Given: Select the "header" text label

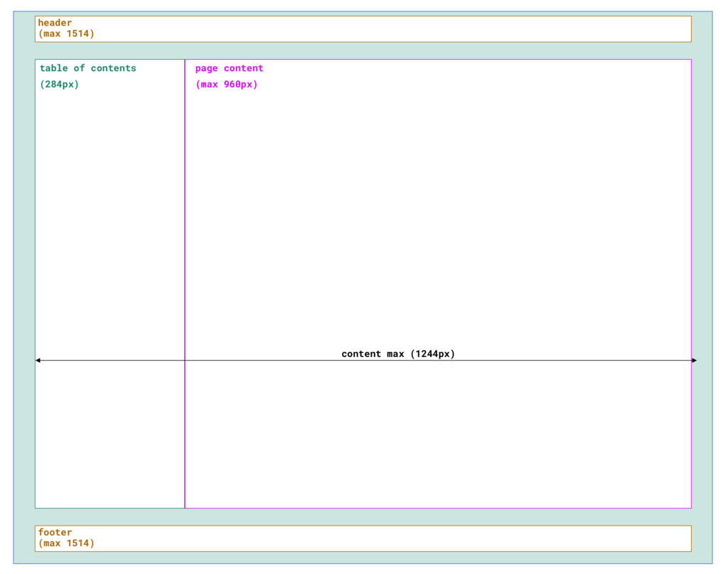Looking at the screenshot, I should [55, 23].
